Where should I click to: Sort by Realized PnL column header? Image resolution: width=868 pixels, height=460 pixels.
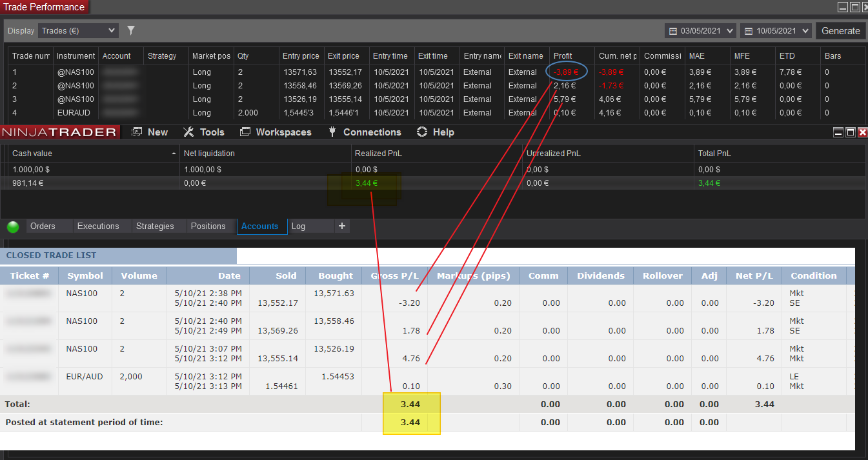coord(436,154)
